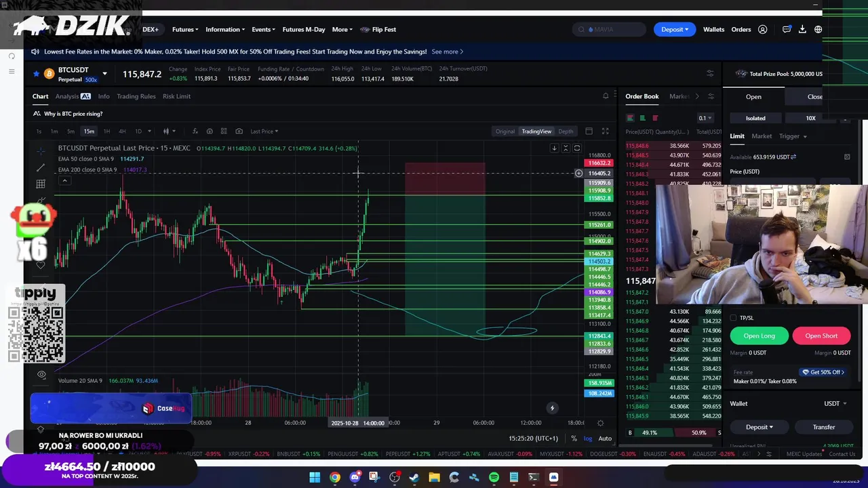This screenshot has width=868, height=488.
Task: Click the BTCUSDT favorite star icon
Action: (36, 73)
